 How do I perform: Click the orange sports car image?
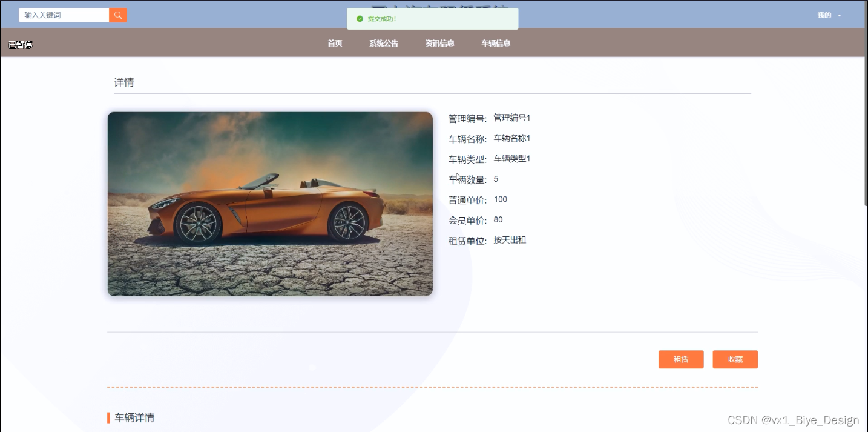(x=270, y=204)
